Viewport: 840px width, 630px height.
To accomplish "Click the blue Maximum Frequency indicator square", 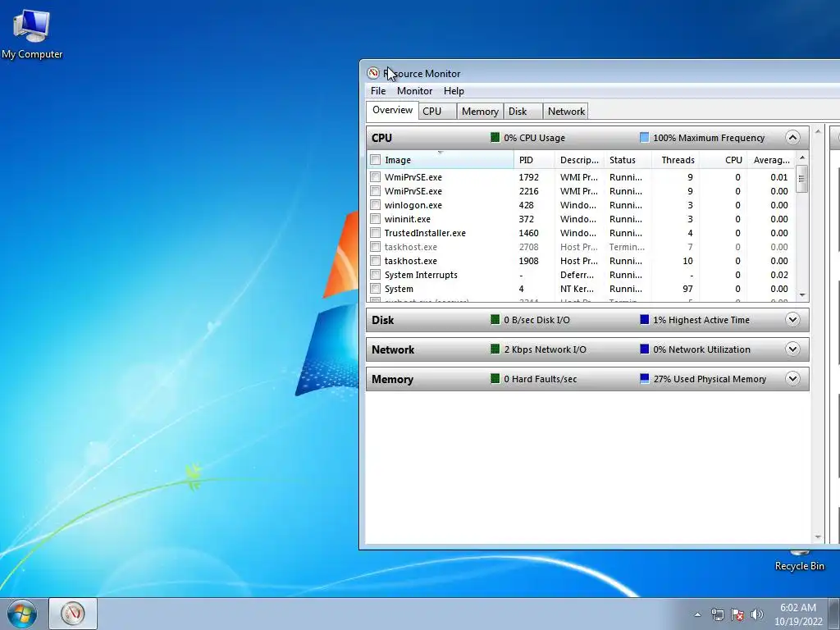I will (645, 138).
